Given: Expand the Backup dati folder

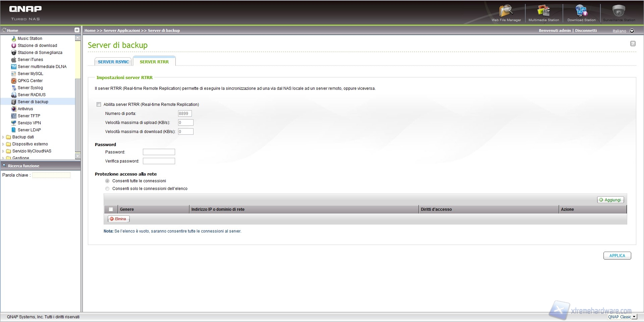Looking at the screenshot, I should pos(3,137).
